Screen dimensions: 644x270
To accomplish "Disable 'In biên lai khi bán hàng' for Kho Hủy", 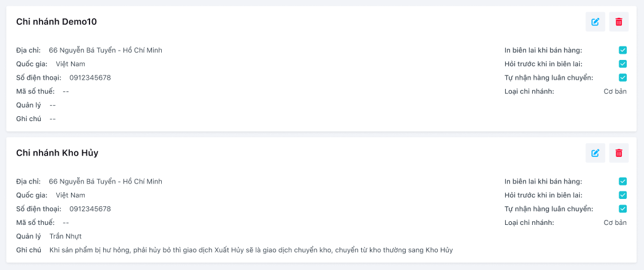I will click(623, 181).
